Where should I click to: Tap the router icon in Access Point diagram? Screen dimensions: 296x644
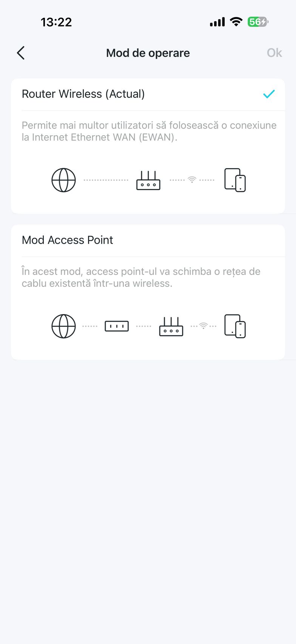[x=171, y=327]
